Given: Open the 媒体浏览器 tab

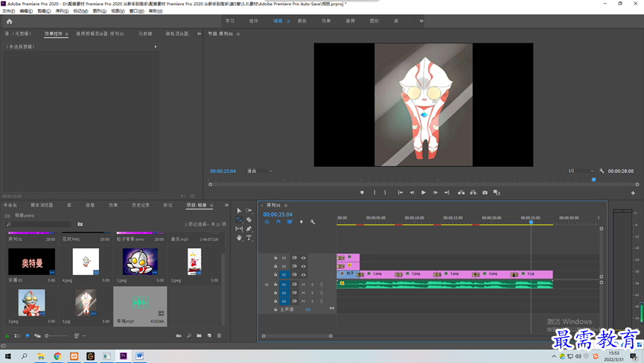Looking at the screenshot, I should 42,205.
